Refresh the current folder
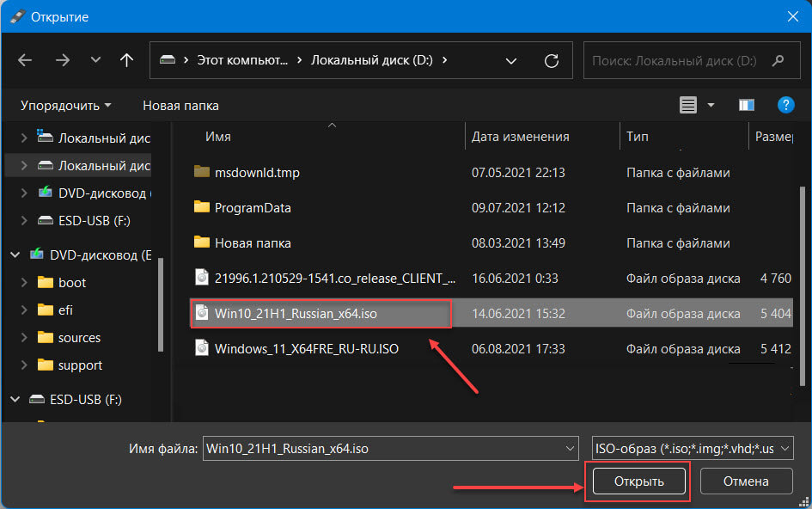 coord(552,61)
